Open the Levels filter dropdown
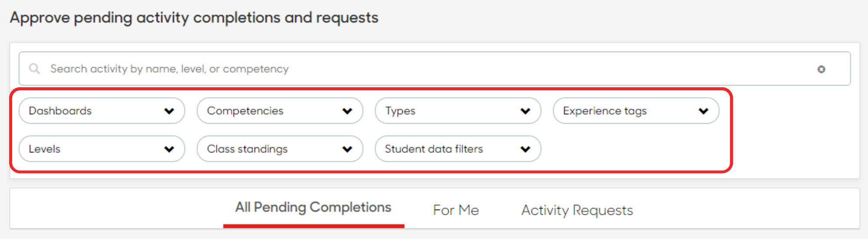 [102, 149]
